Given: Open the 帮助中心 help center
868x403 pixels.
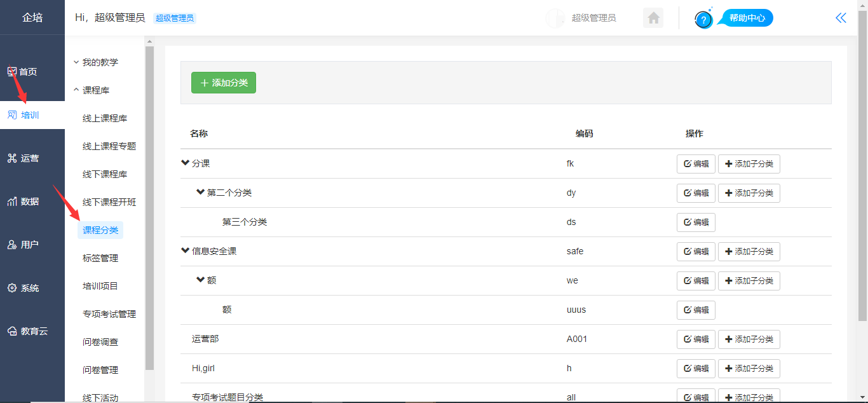Looking at the screenshot, I should click(x=746, y=18).
